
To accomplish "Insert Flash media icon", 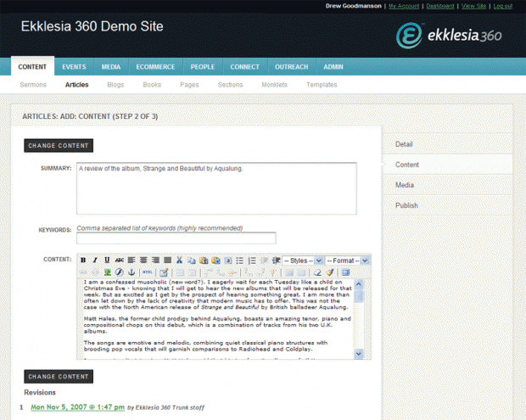I will 120,272.
